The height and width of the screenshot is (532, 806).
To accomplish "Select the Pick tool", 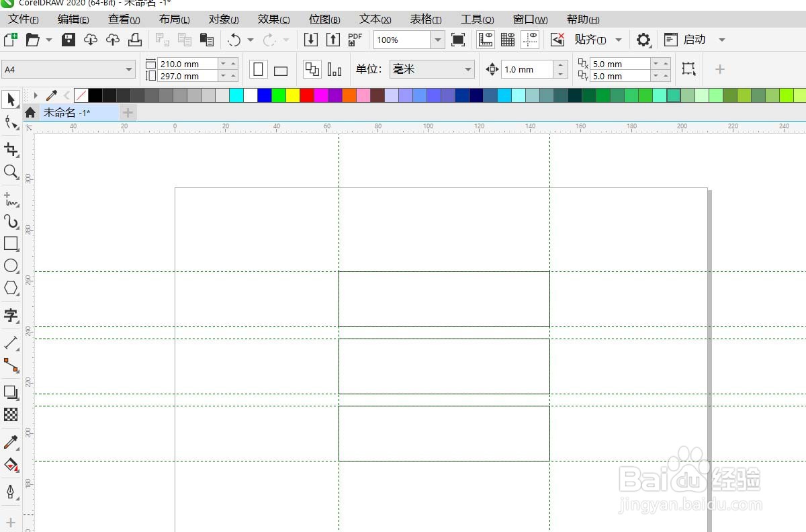I will [11, 100].
